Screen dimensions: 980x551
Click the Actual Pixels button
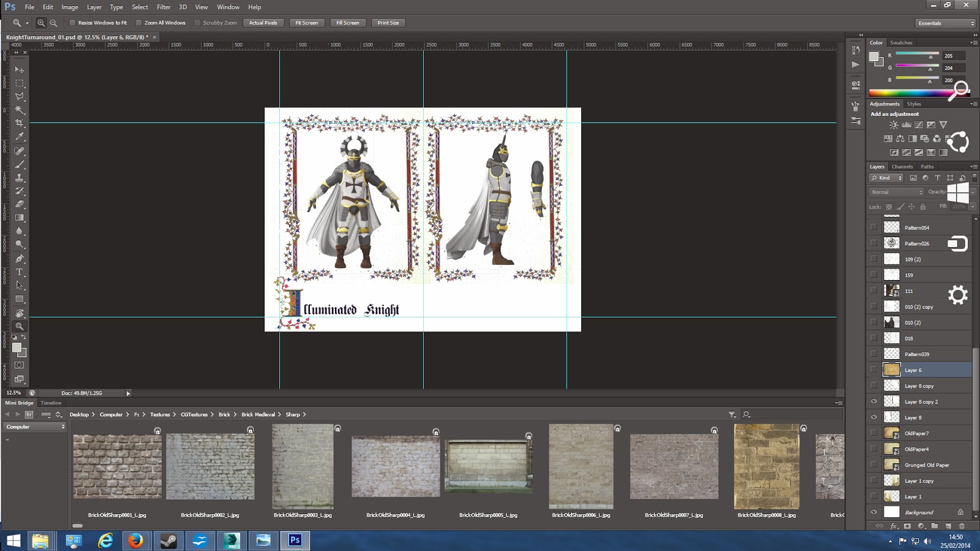pyautogui.click(x=263, y=23)
